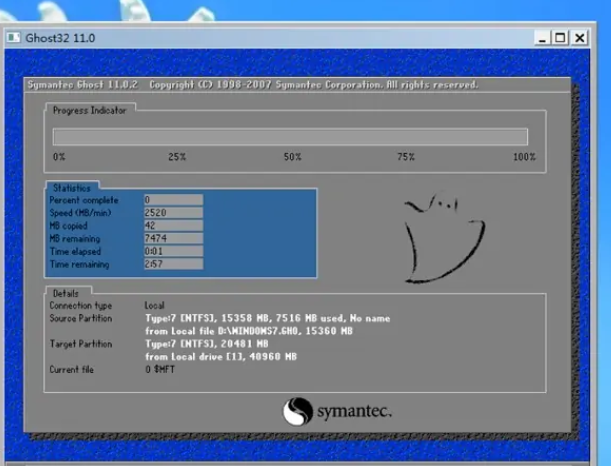Image resolution: width=611 pixels, height=466 pixels.
Task: Click the Symantec Ghost 11.0.2 copyright header
Action: point(253,85)
